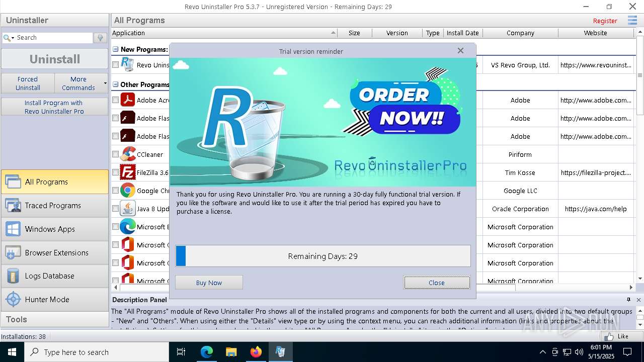Launch Firefox from the taskbar
The width and height of the screenshot is (644, 362).
pyautogui.click(x=256, y=352)
